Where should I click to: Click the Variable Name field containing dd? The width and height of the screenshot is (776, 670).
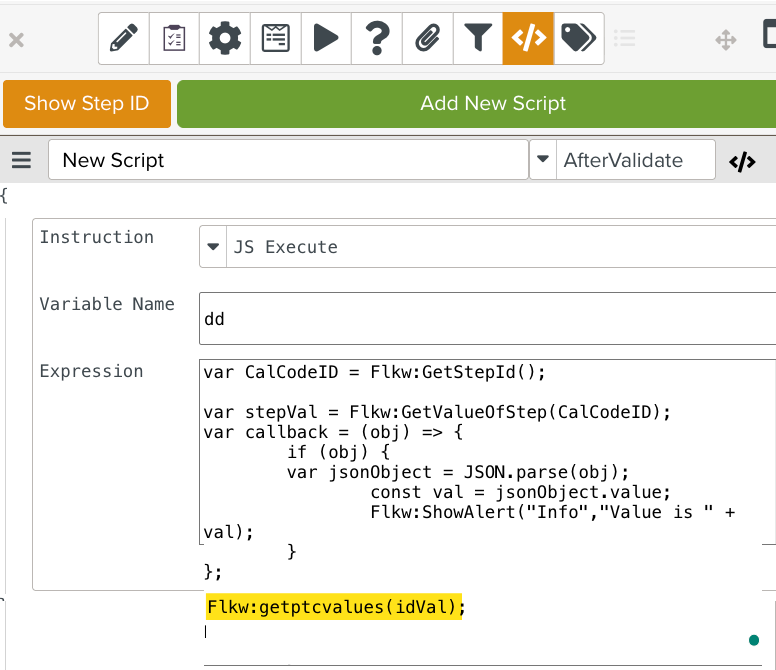(x=487, y=319)
